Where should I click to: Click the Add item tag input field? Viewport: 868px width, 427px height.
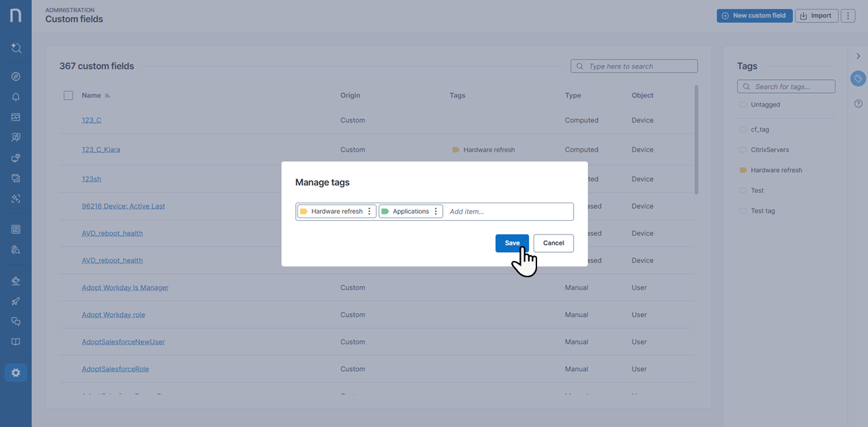tap(509, 211)
